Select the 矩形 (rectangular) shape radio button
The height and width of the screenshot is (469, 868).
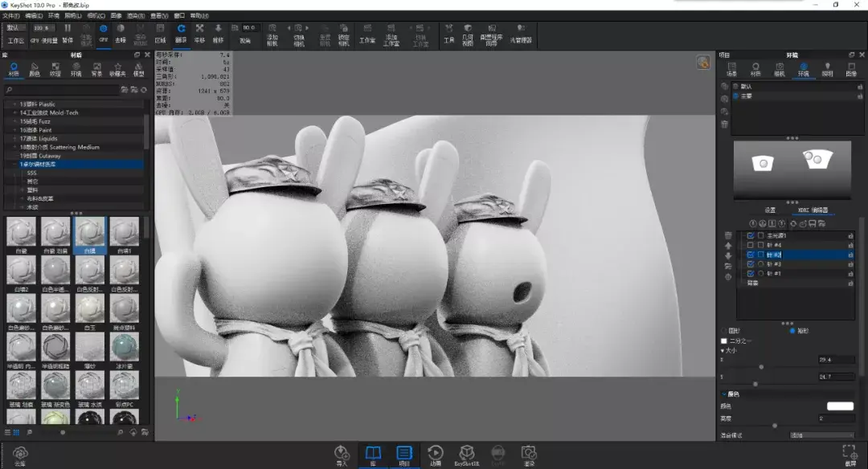(792, 331)
